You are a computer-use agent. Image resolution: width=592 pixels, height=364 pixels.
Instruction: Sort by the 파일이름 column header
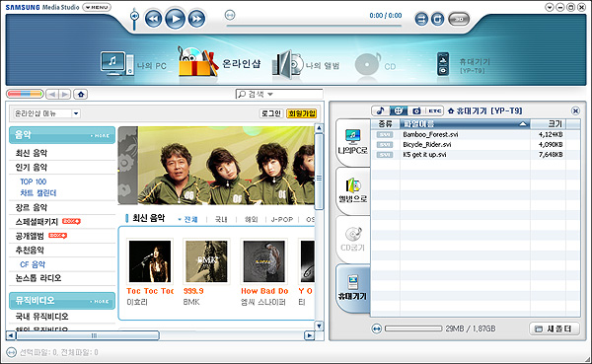pos(465,124)
